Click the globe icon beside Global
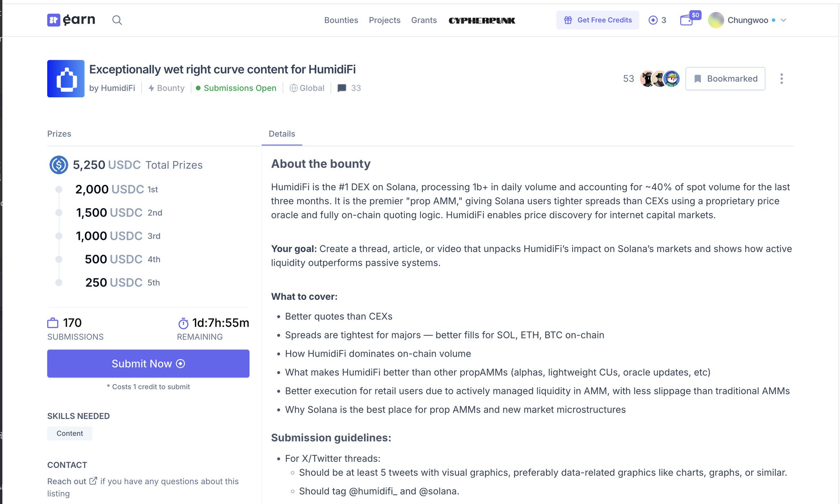The width and height of the screenshot is (840, 504). tap(294, 88)
